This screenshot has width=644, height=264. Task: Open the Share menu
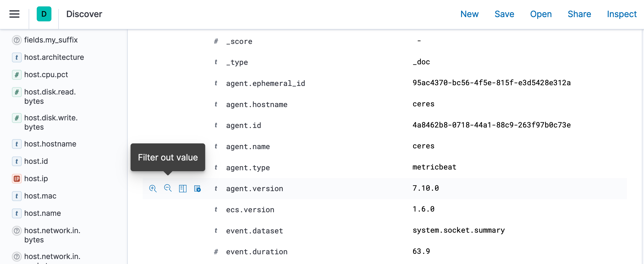coord(579,14)
